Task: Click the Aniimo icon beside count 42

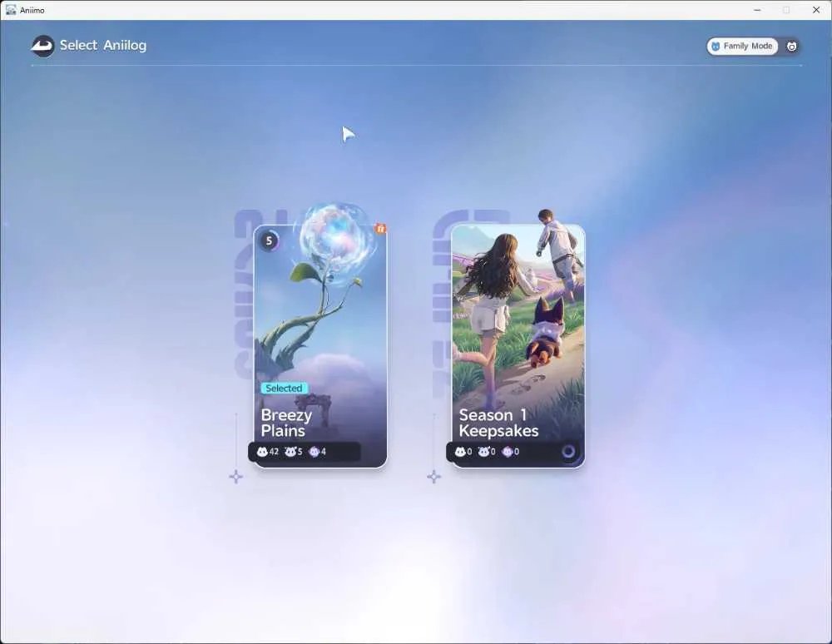Action: point(262,452)
